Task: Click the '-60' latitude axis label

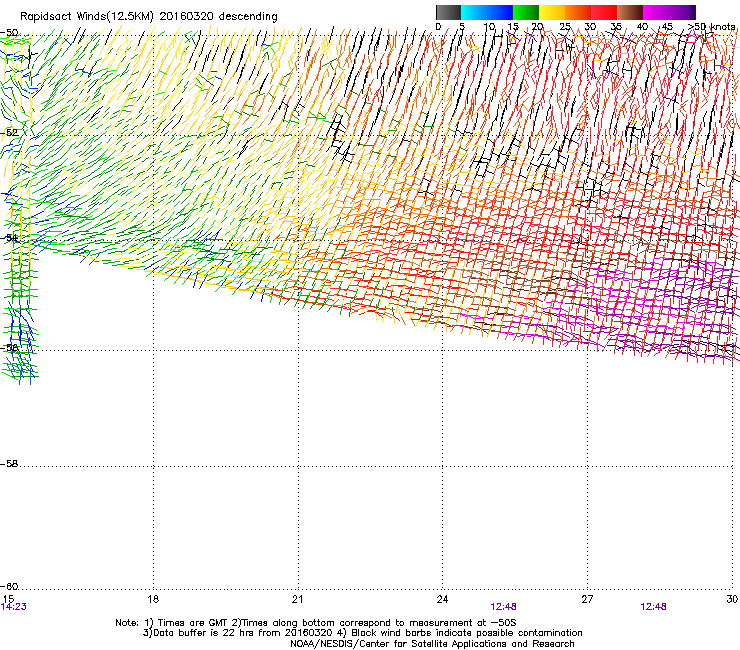Action: coord(9,586)
